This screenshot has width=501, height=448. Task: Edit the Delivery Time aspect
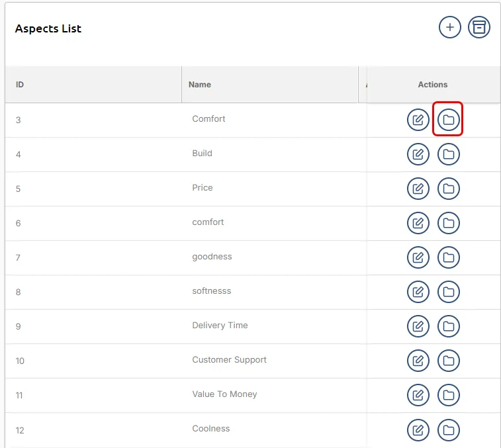tap(418, 326)
